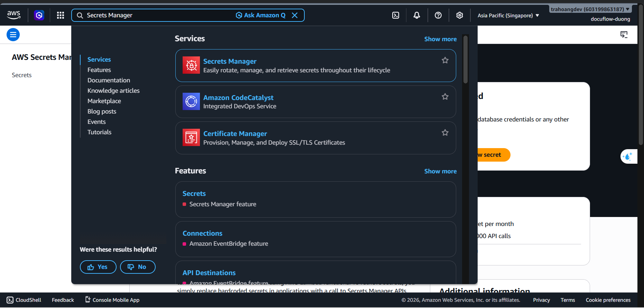Select the Documentation filter category
Image resolution: width=644 pixels, height=308 pixels.
click(x=109, y=80)
